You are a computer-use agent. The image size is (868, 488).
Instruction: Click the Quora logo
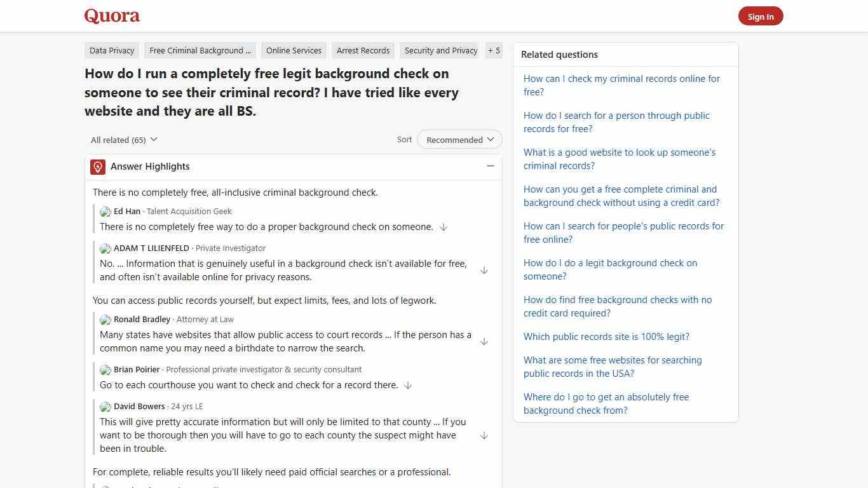pos(111,15)
